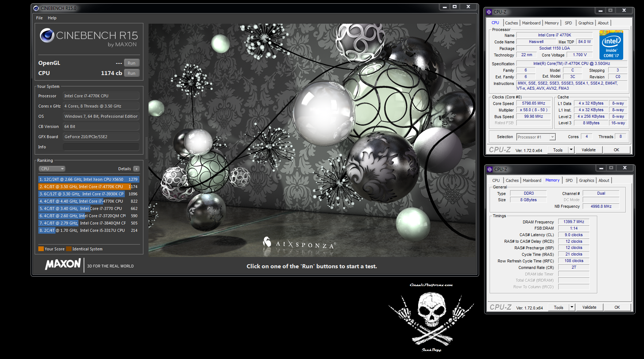Click Validate in bottom CPU-Z window

[589, 307]
